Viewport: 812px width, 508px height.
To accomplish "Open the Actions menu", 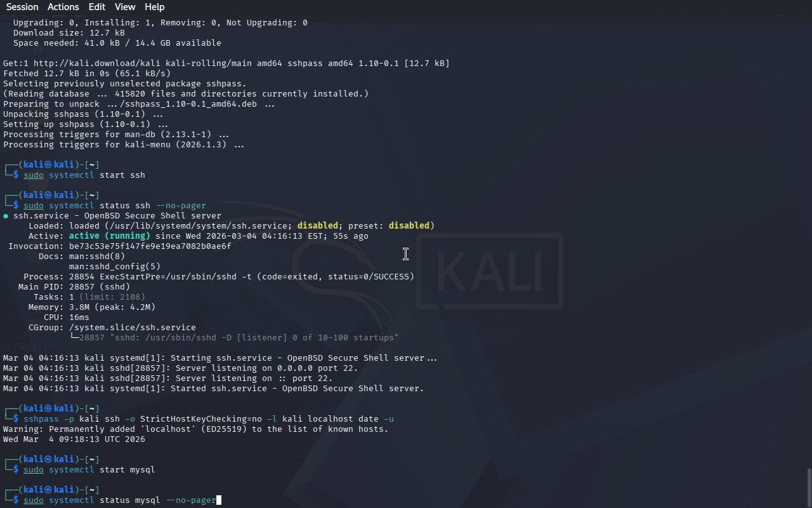I will point(63,7).
